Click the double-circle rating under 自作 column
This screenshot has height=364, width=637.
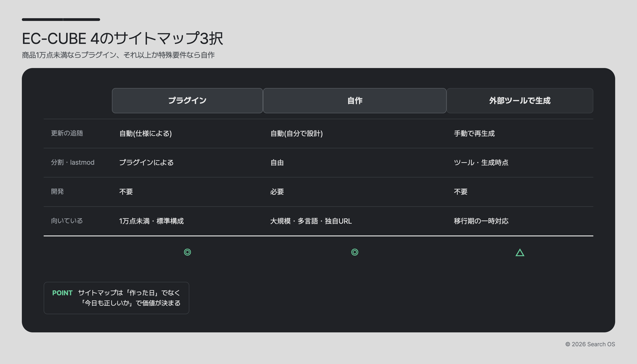(x=354, y=252)
